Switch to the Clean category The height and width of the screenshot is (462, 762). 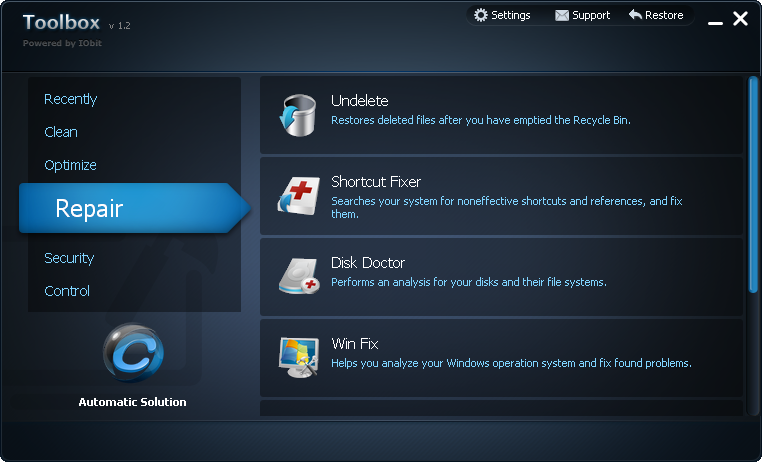tap(61, 132)
